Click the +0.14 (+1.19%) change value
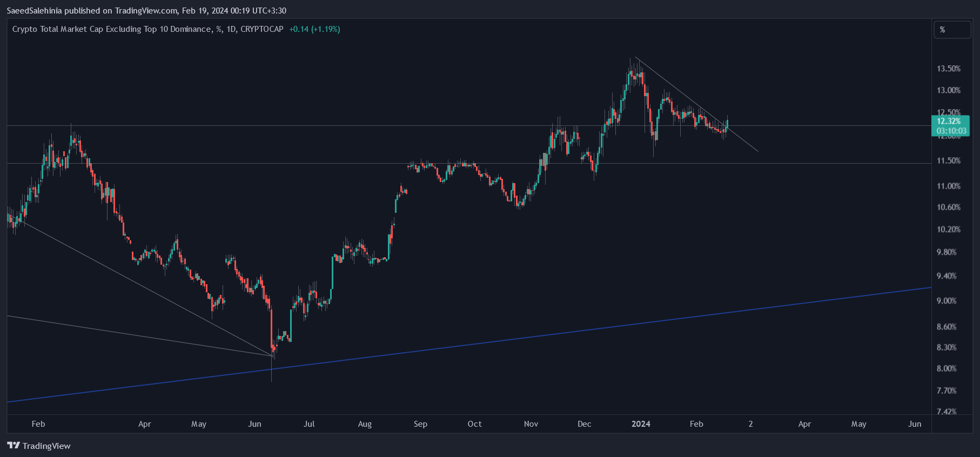Image resolution: width=980 pixels, height=457 pixels. 314,29
